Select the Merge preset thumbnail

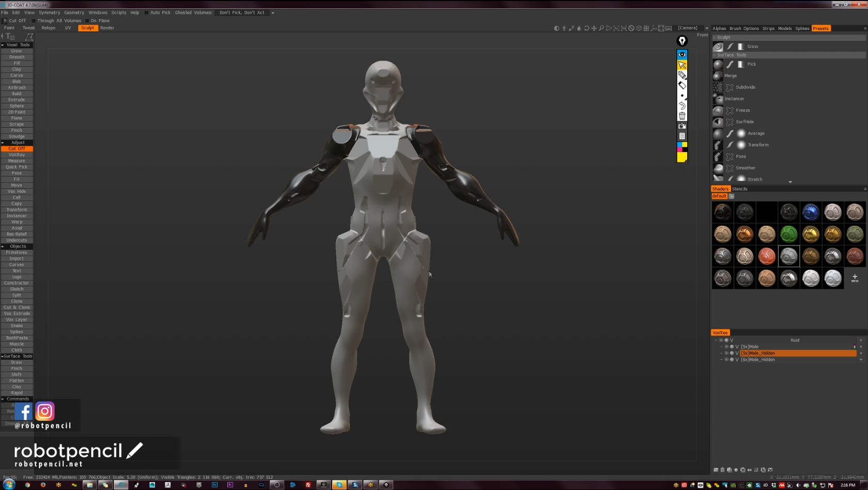pyautogui.click(x=718, y=75)
